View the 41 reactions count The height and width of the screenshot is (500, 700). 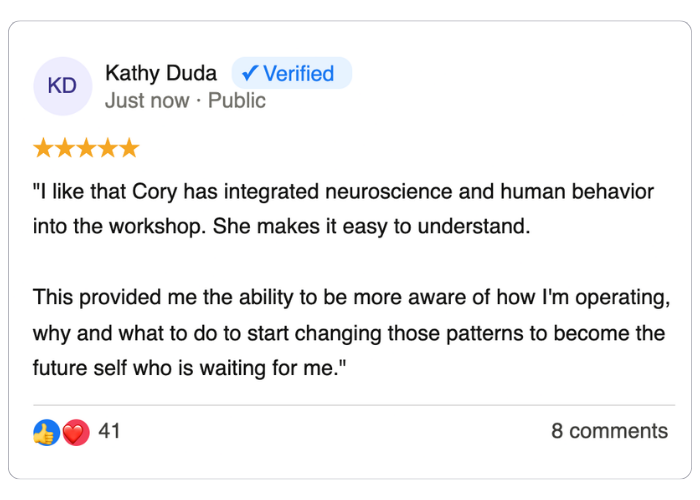(109, 431)
